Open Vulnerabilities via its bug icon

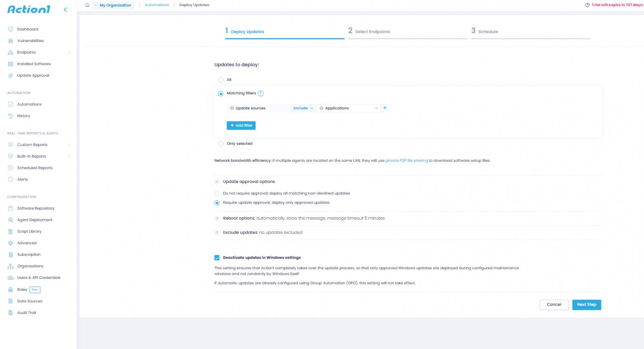click(x=10, y=41)
